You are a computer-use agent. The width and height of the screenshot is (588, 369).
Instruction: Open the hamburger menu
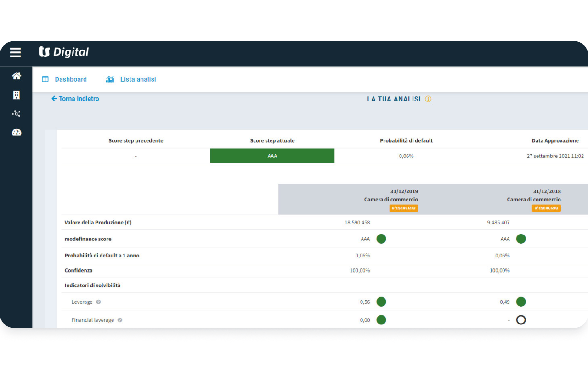pyautogui.click(x=16, y=53)
